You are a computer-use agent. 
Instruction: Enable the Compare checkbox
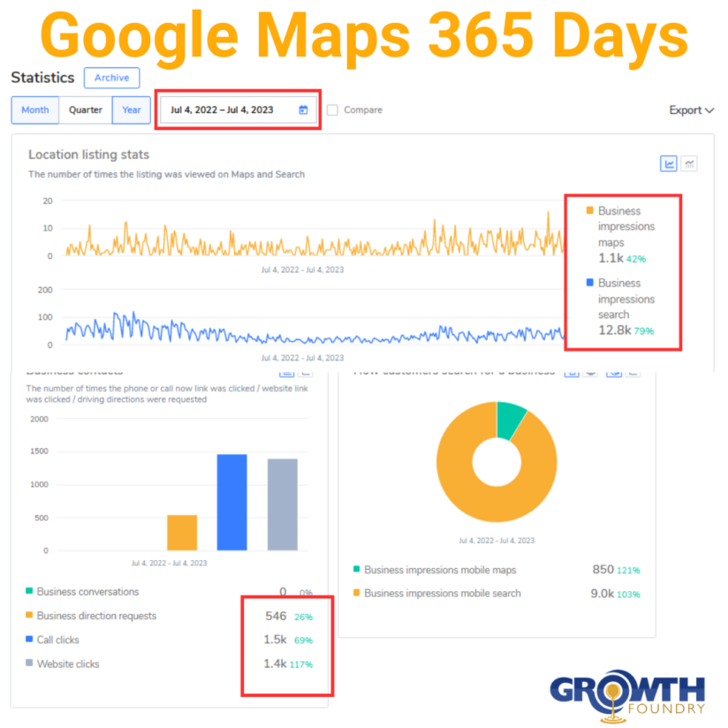coord(331,110)
